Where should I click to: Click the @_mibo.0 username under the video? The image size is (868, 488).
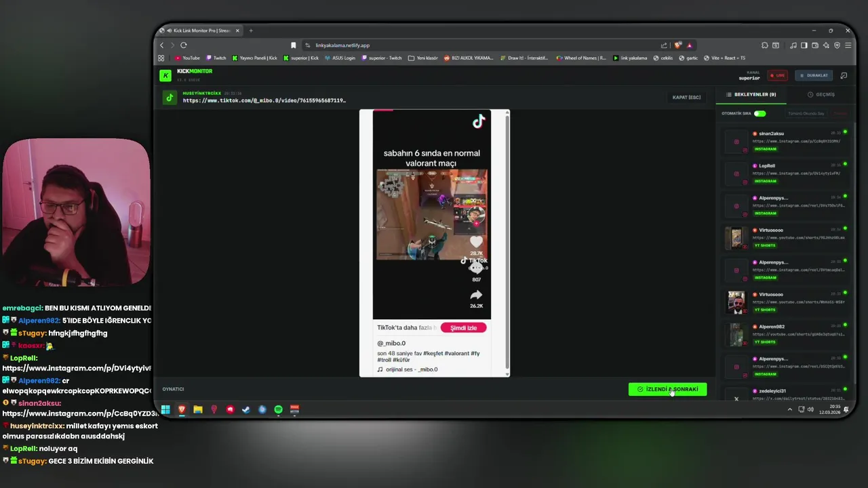pyautogui.click(x=391, y=344)
